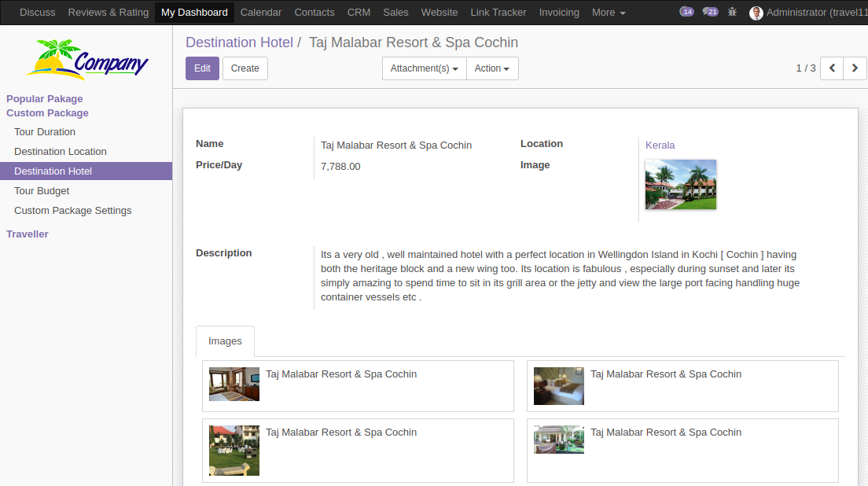Viewport: 868px width, 486px height.
Task: Open the CRM menu
Action: tap(359, 12)
